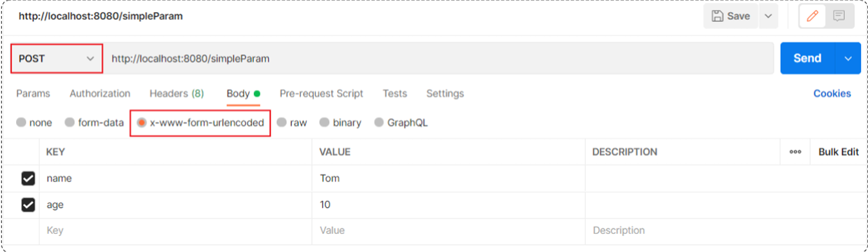
Task: Click the Bulk Edit button
Action: click(x=838, y=152)
